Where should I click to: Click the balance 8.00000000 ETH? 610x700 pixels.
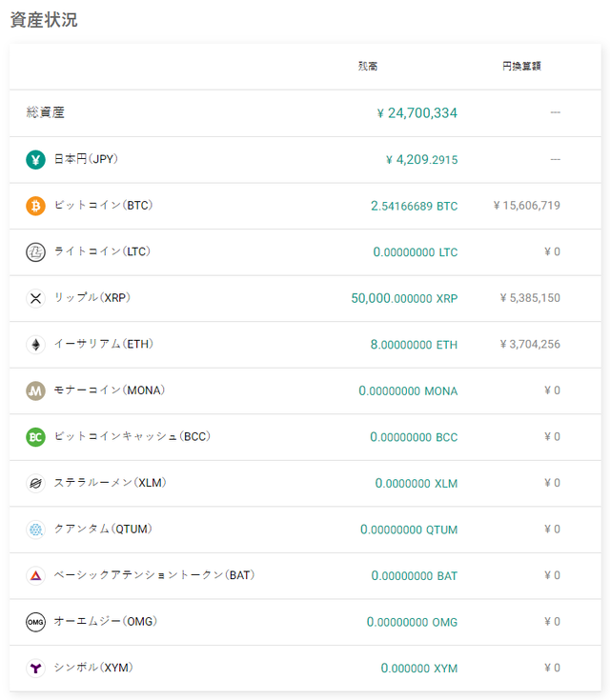(x=415, y=345)
